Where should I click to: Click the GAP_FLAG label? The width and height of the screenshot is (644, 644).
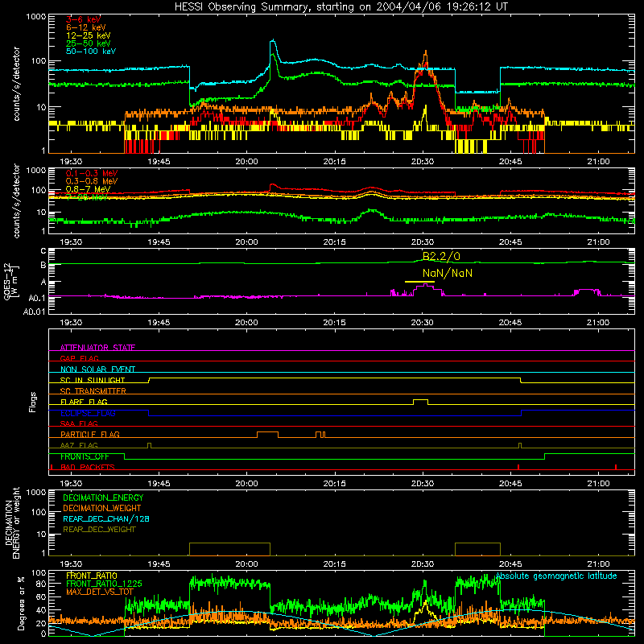click(79, 358)
